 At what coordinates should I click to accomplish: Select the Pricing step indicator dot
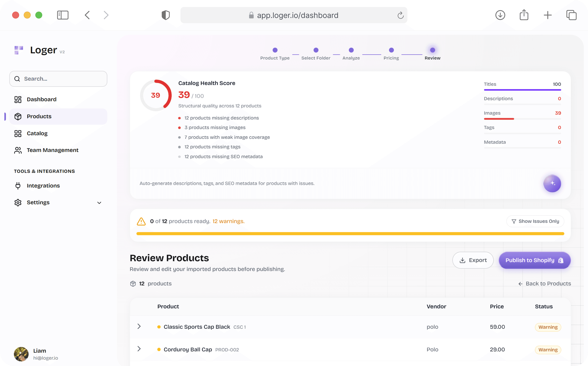[x=391, y=50]
